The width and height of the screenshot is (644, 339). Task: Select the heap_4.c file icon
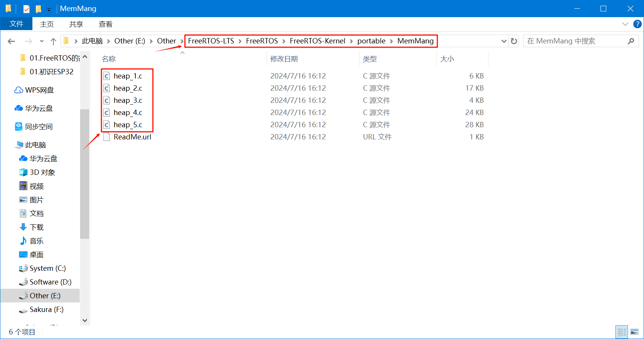coord(107,113)
